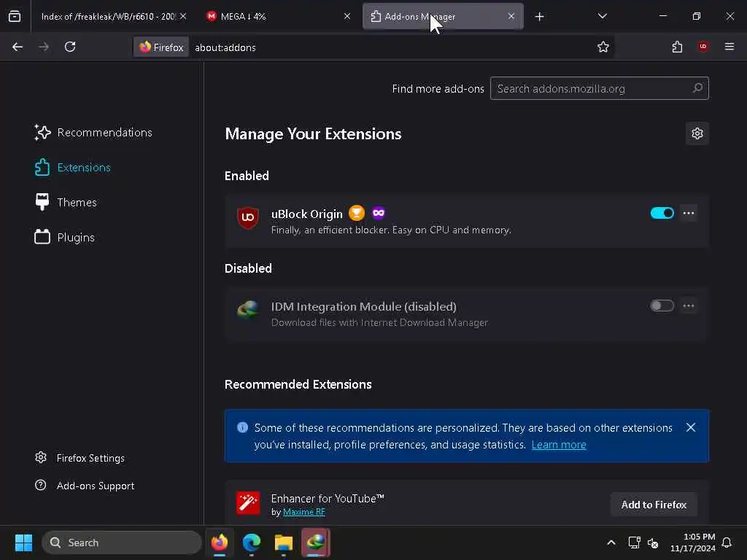747x560 pixels.
Task: Open the Windows Start menu
Action: coord(23,542)
